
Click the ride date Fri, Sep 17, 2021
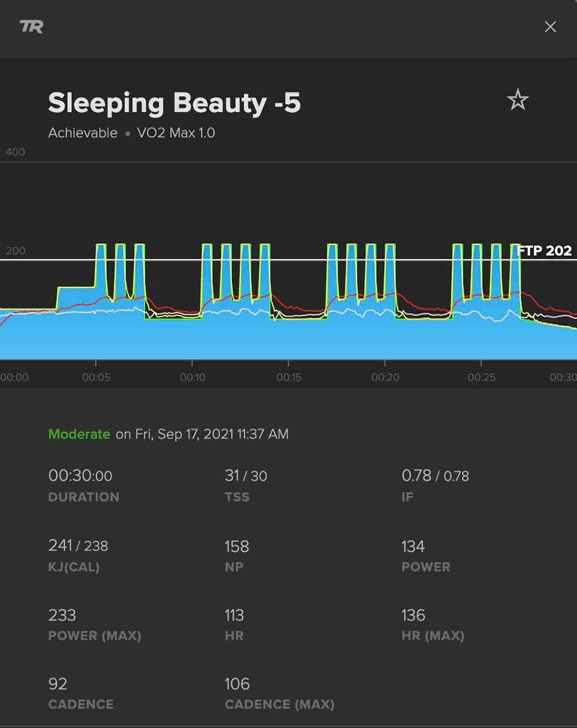[x=184, y=434]
